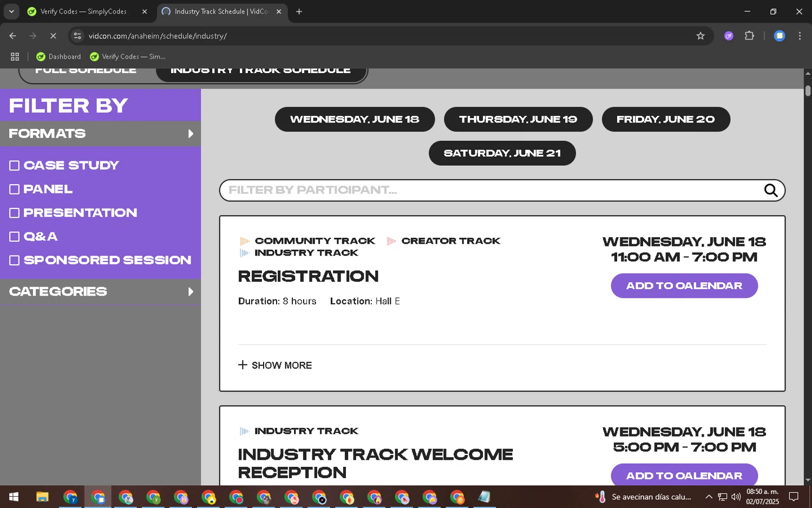Screen dimensions: 812x508
Task: Check the Presentation format filter
Action: coord(15,213)
